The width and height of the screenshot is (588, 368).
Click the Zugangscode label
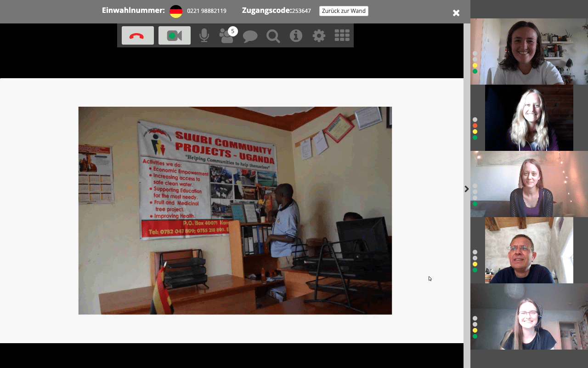267,11
